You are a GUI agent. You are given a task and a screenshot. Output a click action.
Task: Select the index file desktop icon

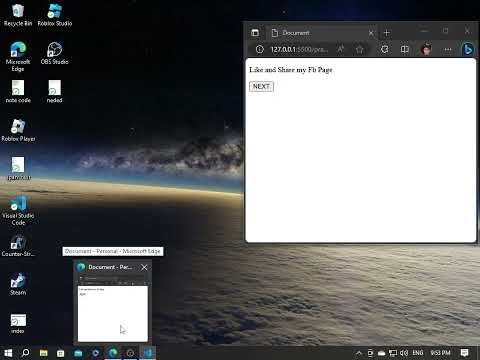click(18, 323)
